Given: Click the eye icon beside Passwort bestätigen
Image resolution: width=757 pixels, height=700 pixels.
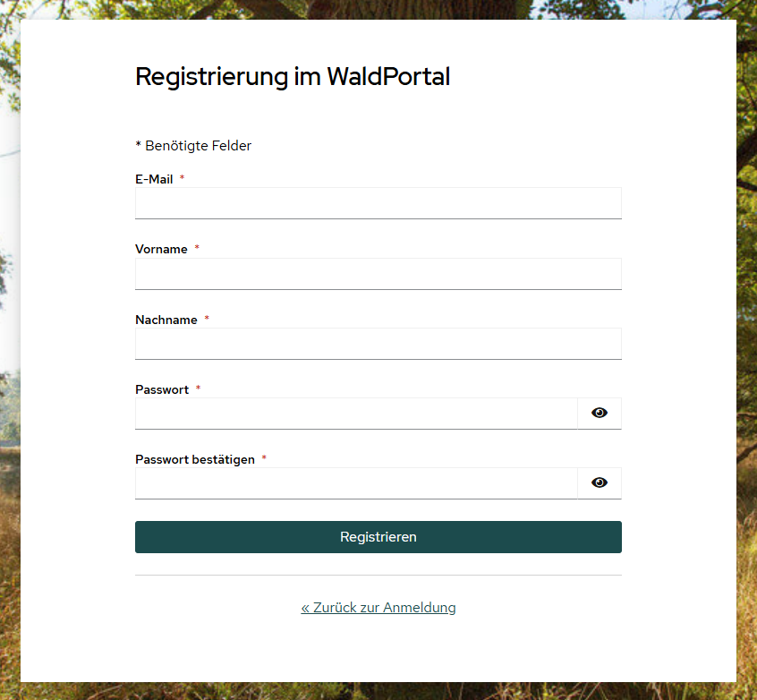Looking at the screenshot, I should pos(599,482).
